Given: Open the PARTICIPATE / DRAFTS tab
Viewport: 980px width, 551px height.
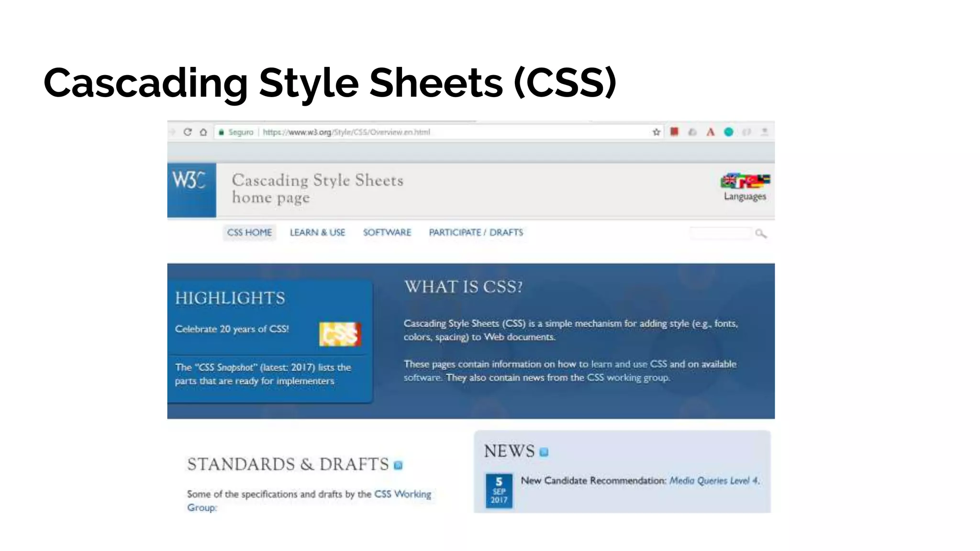Looking at the screenshot, I should [x=476, y=232].
